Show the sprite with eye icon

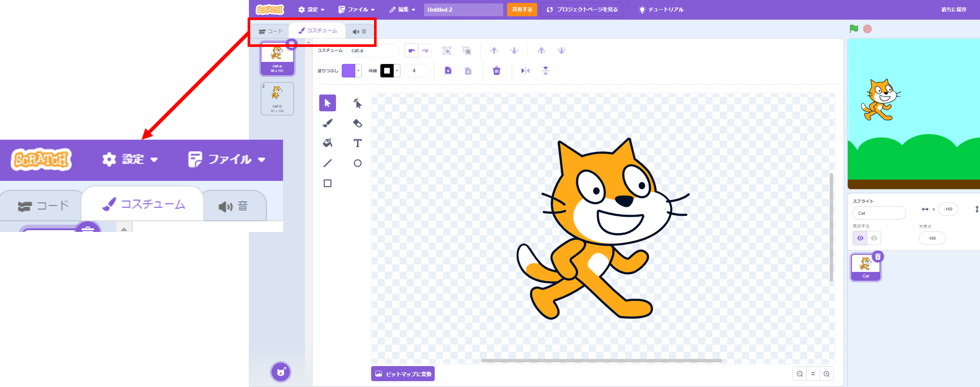pos(860,238)
